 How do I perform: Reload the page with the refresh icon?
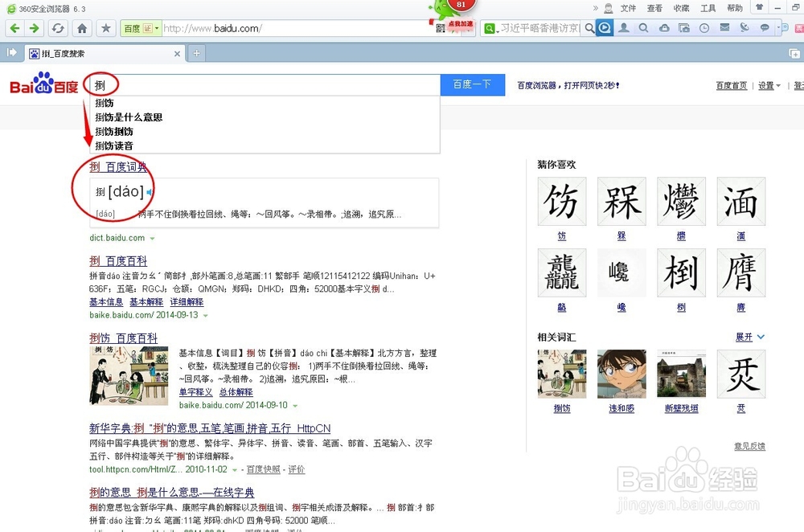pyautogui.click(x=58, y=28)
